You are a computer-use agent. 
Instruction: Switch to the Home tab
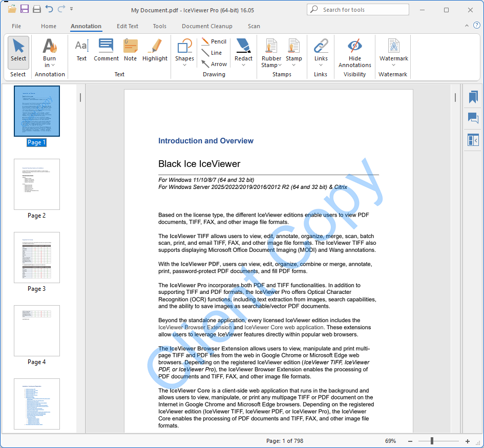tap(49, 26)
